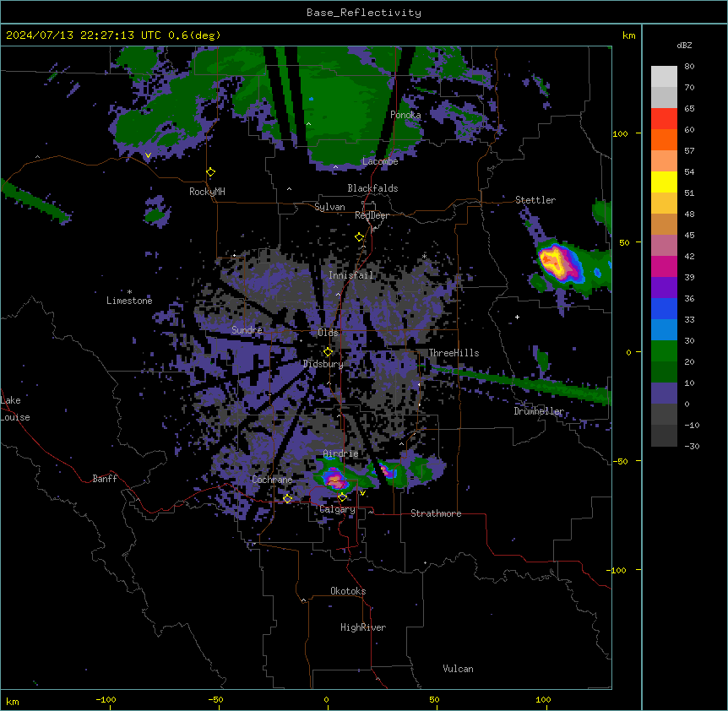Click the dBZ legend heading
The height and width of the screenshot is (711, 728).
(684, 46)
